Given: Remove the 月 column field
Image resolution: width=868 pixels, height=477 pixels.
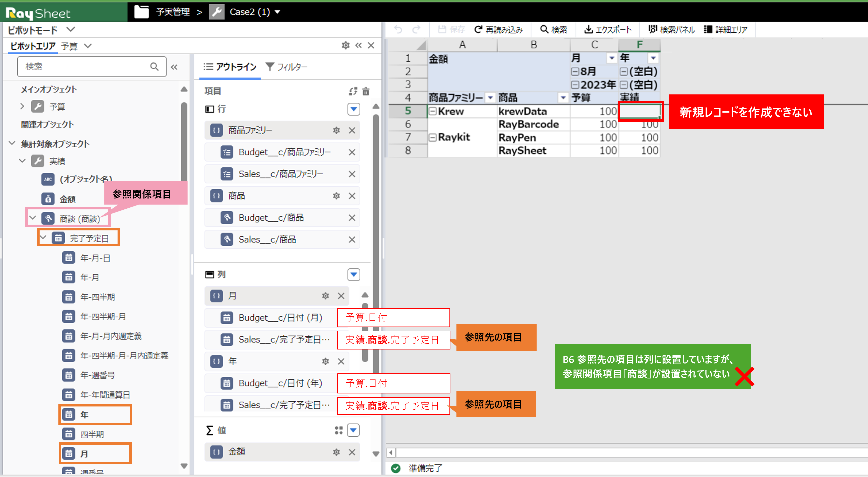Looking at the screenshot, I should (x=341, y=296).
